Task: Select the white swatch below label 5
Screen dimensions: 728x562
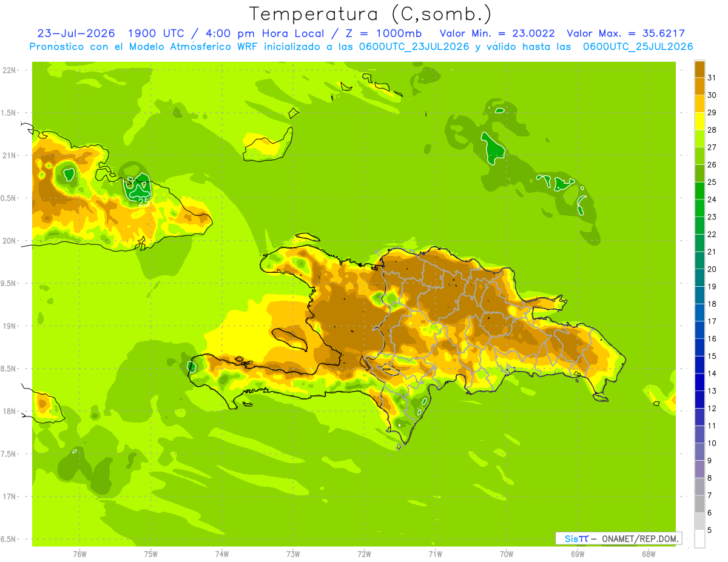Action: click(x=699, y=539)
